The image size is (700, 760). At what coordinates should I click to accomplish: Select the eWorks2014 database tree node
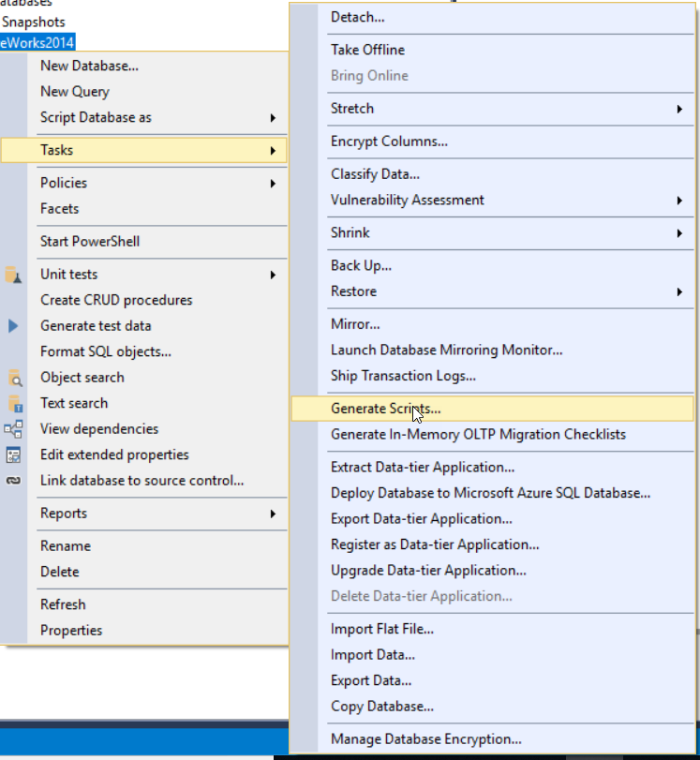pos(37,43)
